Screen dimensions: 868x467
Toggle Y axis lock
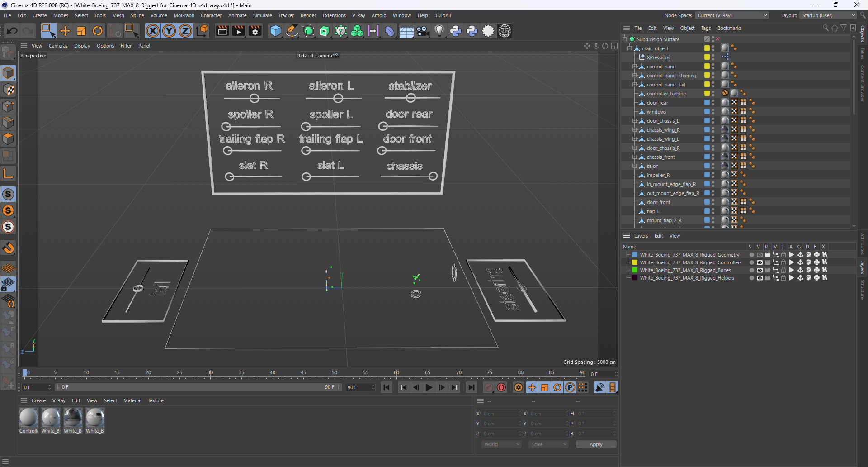point(169,31)
